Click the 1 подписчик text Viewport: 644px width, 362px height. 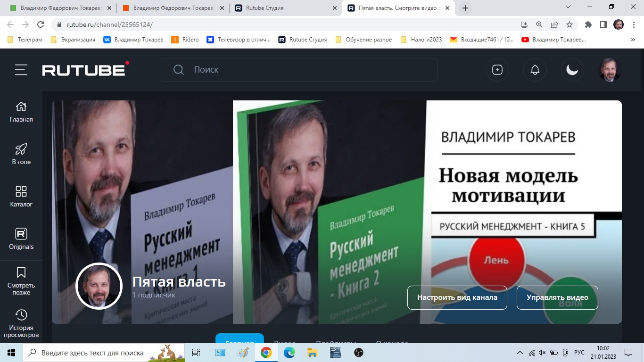(154, 295)
